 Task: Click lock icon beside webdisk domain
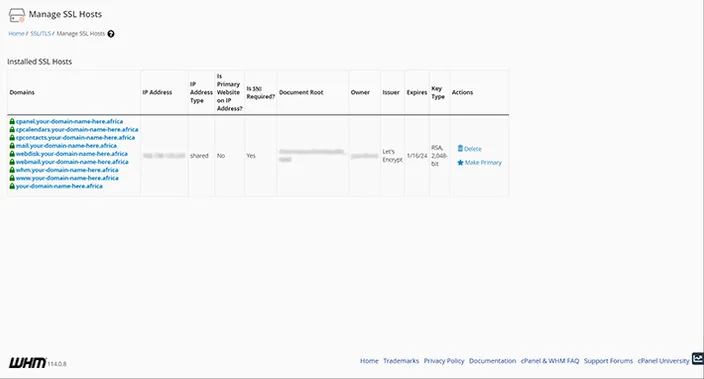pyautogui.click(x=12, y=154)
